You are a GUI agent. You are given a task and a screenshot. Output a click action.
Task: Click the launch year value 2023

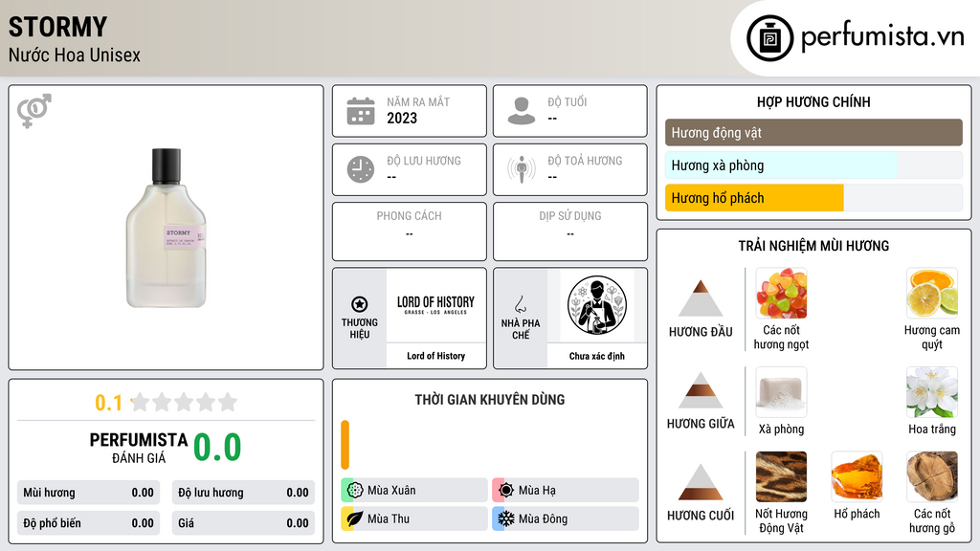(402, 118)
